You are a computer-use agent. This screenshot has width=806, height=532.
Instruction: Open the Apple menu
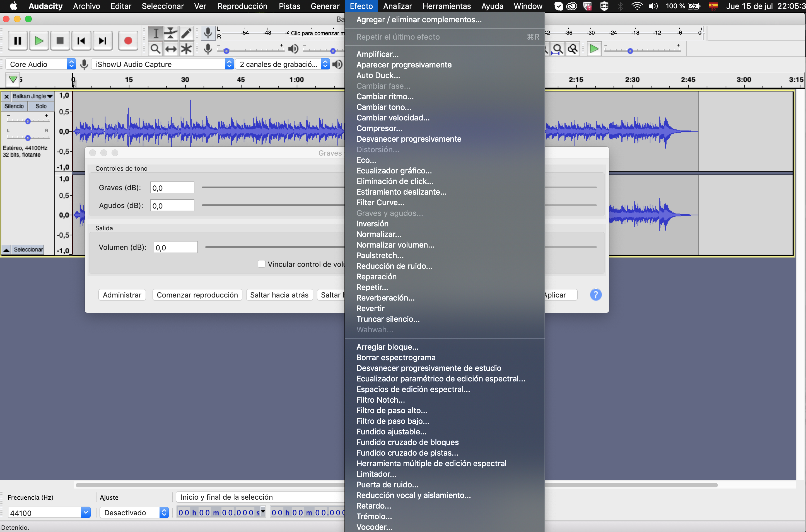tap(14, 6)
